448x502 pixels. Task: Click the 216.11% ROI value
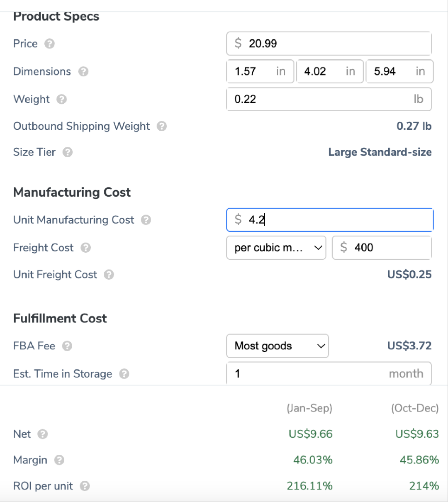(x=309, y=486)
